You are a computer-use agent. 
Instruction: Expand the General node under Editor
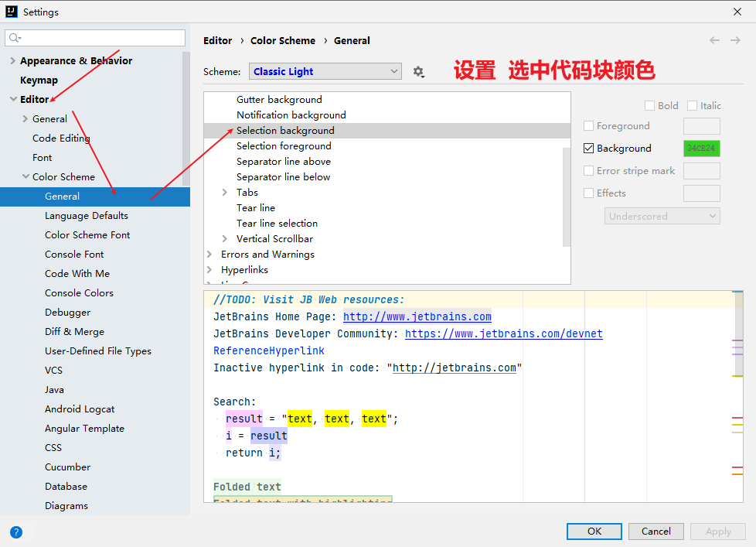click(25, 118)
